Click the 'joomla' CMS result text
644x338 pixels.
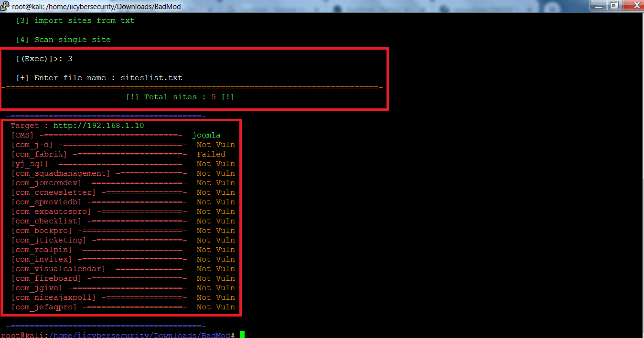(206, 135)
